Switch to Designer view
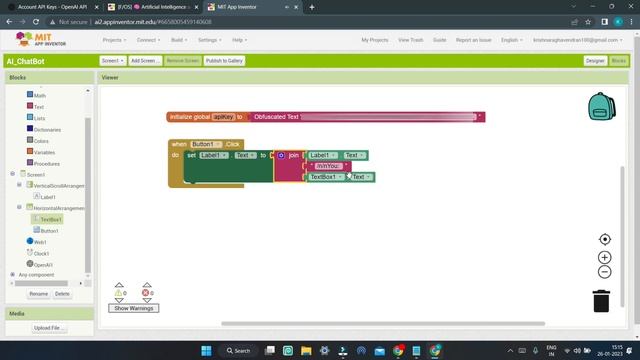The height and width of the screenshot is (360, 640). [595, 61]
